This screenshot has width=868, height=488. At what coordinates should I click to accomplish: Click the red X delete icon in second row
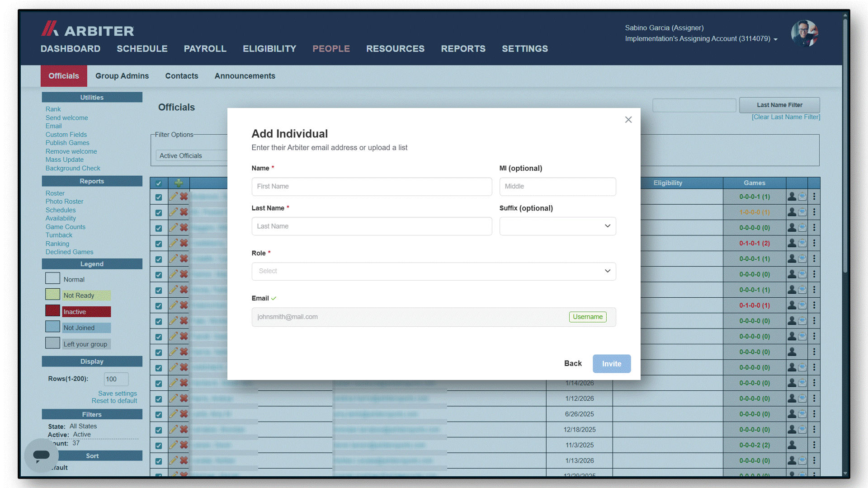pos(184,212)
